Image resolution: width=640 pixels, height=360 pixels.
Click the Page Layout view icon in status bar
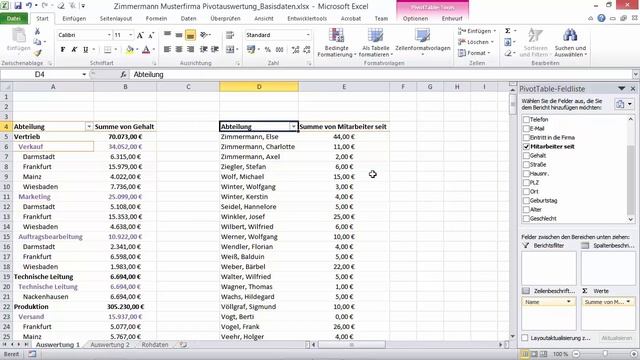(x=534, y=354)
